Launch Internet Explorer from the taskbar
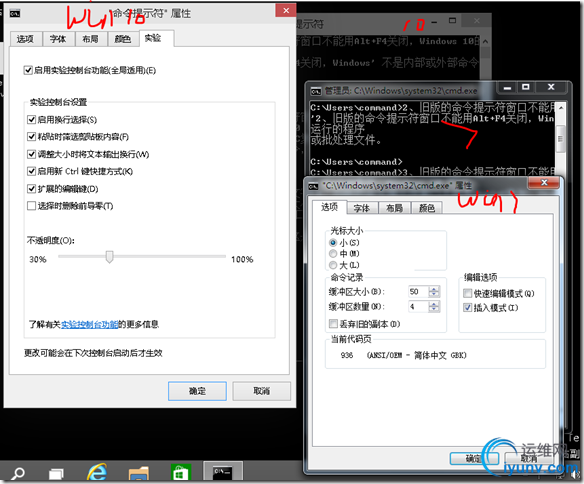The width and height of the screenshot is (584, 484). (97, 472)
